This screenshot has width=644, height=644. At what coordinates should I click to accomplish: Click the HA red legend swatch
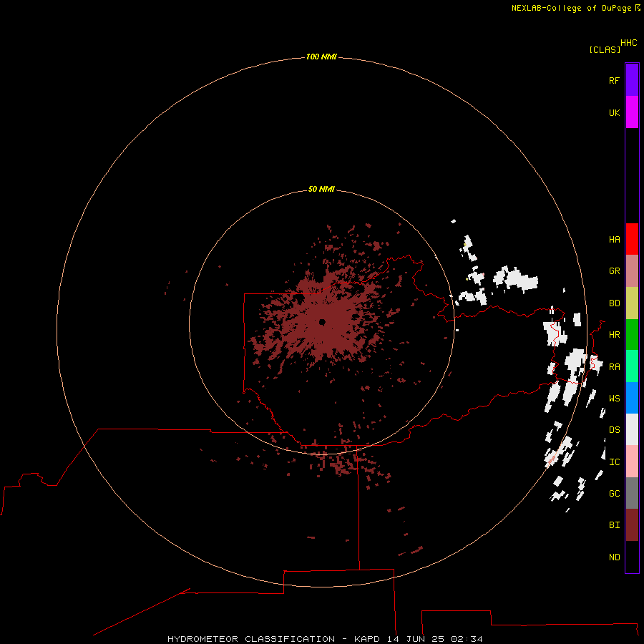point(632,239)
